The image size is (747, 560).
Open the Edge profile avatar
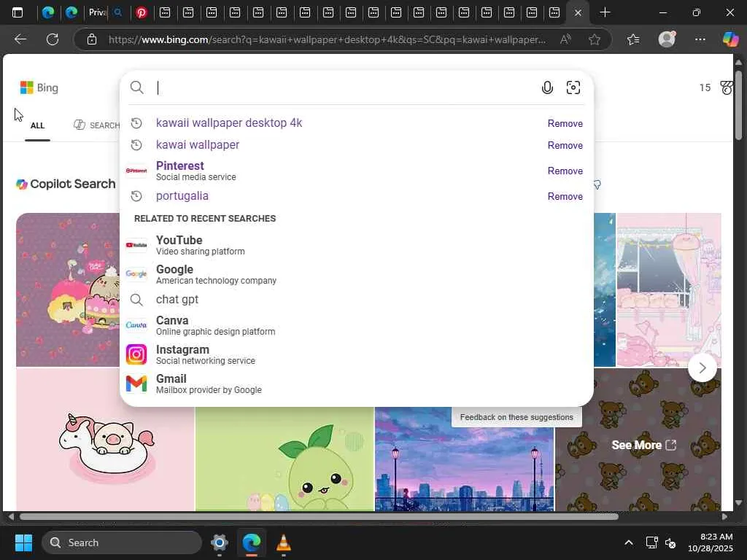pos(667,39)
